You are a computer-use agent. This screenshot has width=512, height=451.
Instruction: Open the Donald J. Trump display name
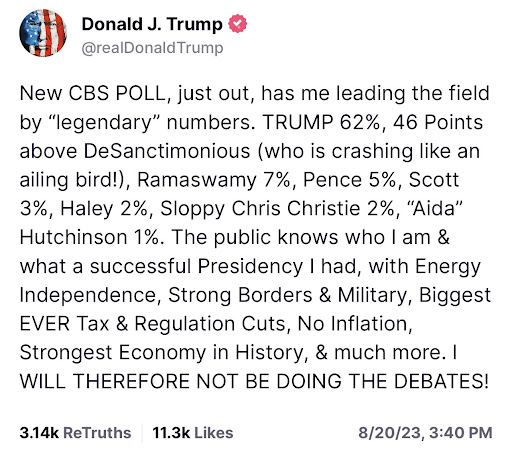[x=152, y=24]
